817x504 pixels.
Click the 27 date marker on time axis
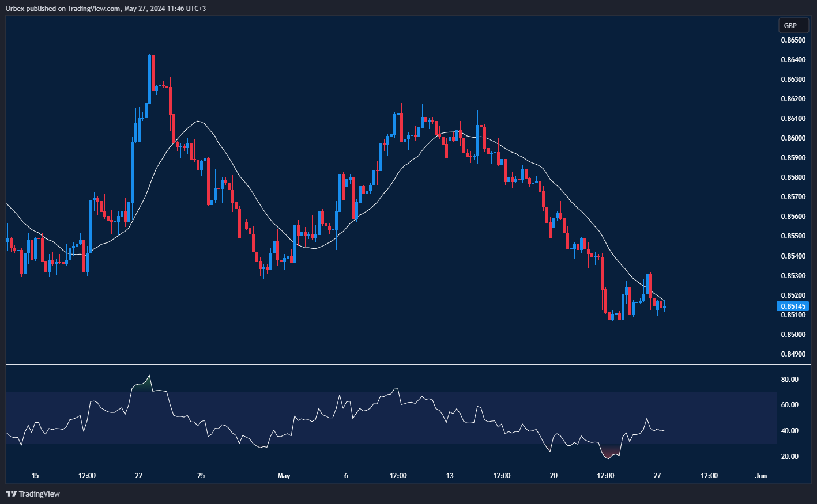pos(657,476)
